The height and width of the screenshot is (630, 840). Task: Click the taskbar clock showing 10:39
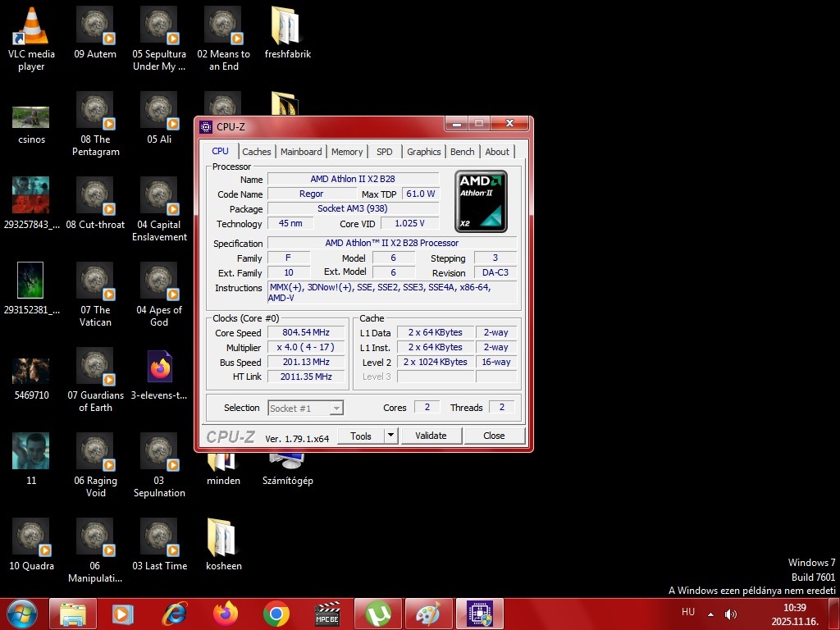point(795,614)
